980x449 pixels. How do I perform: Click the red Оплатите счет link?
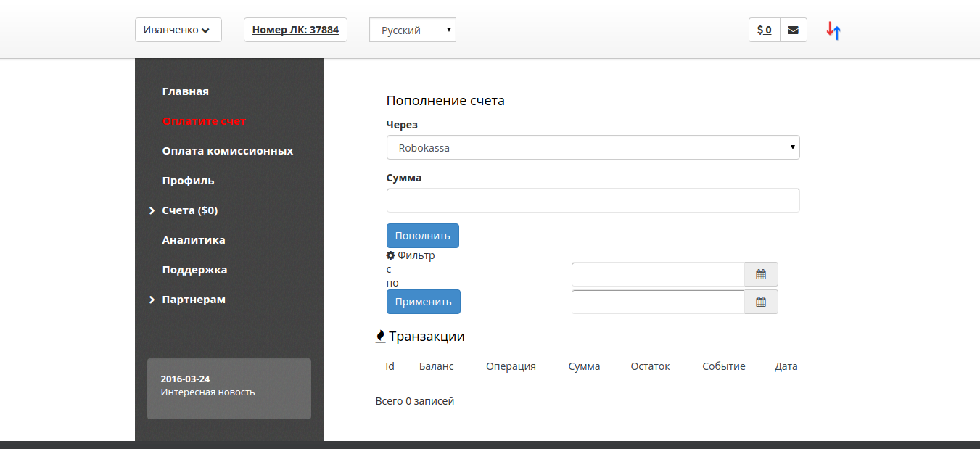(x=205, y=121)
